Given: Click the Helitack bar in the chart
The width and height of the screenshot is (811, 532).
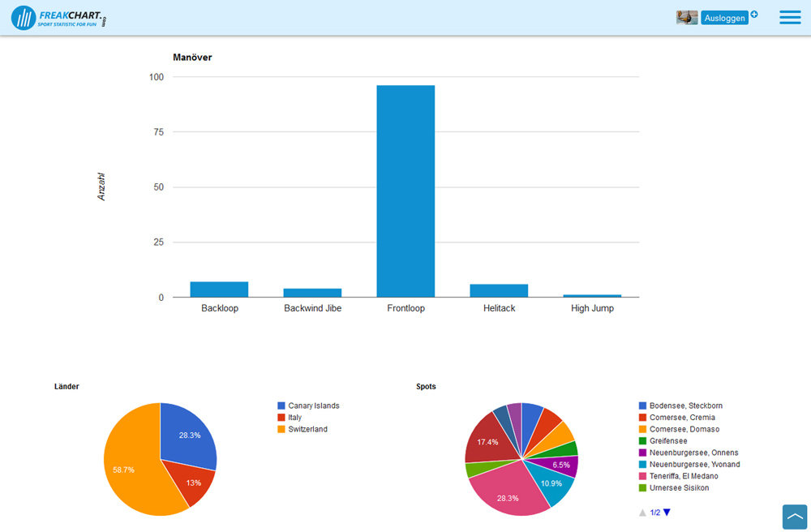Looking at the screenshot, I should 499,290.
